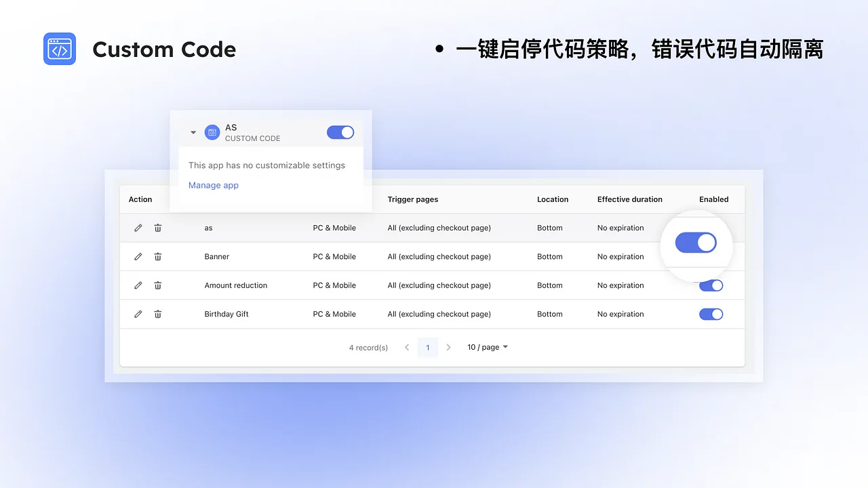Click the AS app embed round icon
The height and width of the screenshot is (488, 868).
[x=212, y=132]
